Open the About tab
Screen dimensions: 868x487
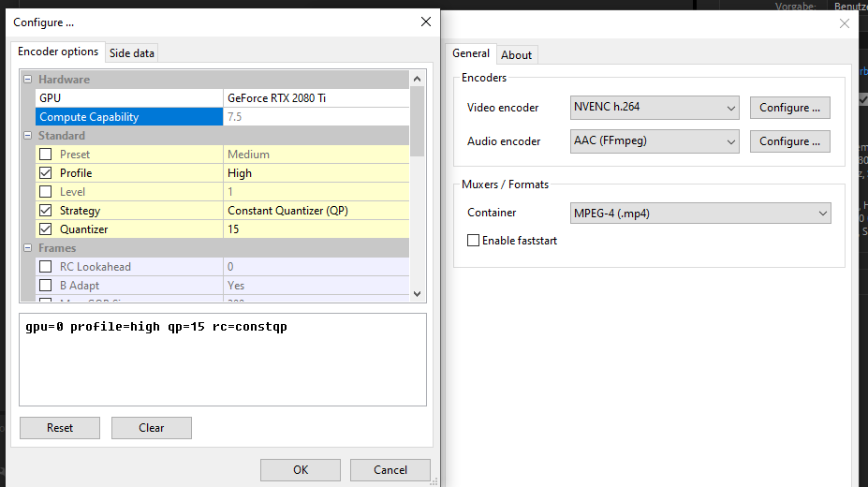[516, 54]
